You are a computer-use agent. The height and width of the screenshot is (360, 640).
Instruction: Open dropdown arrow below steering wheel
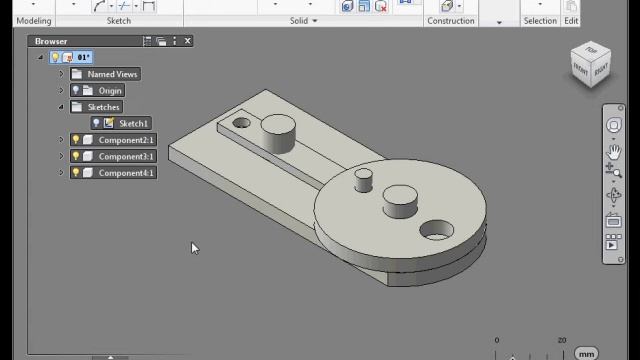tap(613, 139)
